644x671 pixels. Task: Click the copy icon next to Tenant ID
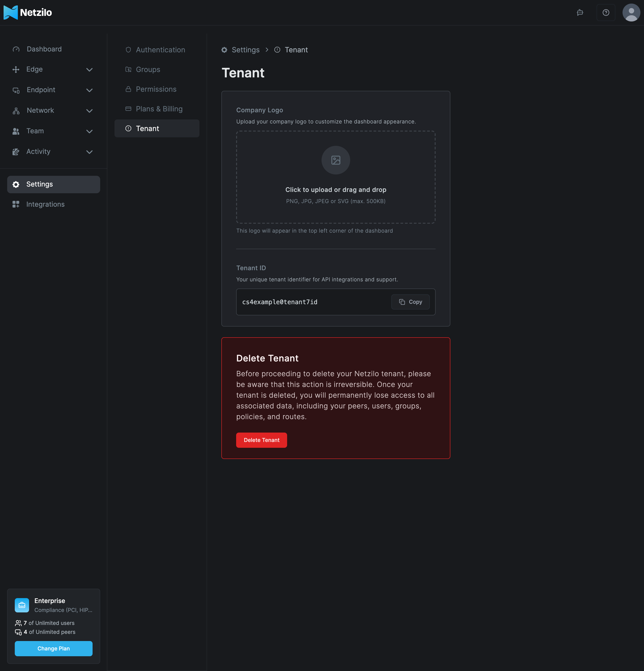[402, 302]
